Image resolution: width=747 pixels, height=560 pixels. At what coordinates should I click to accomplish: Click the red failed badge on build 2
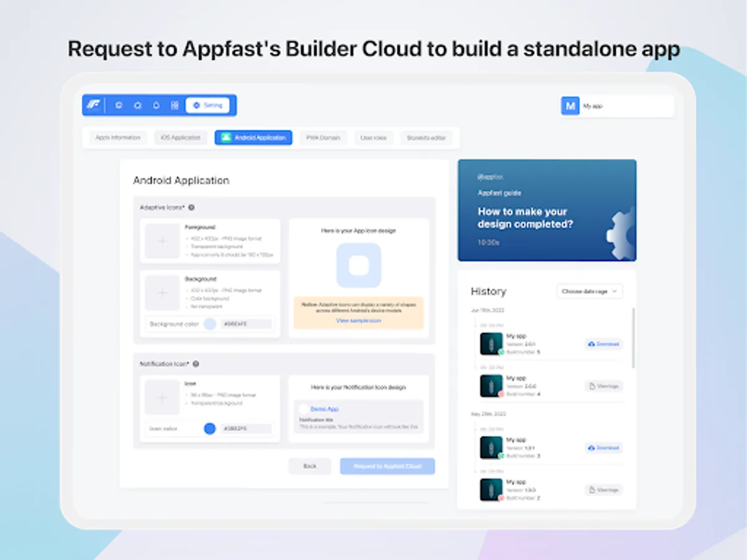click(x=501, y=498)
